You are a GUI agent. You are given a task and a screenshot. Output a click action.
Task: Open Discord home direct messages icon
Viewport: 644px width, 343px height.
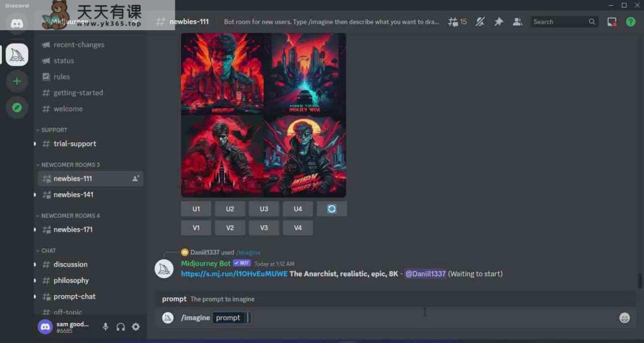tap(17, 23)
